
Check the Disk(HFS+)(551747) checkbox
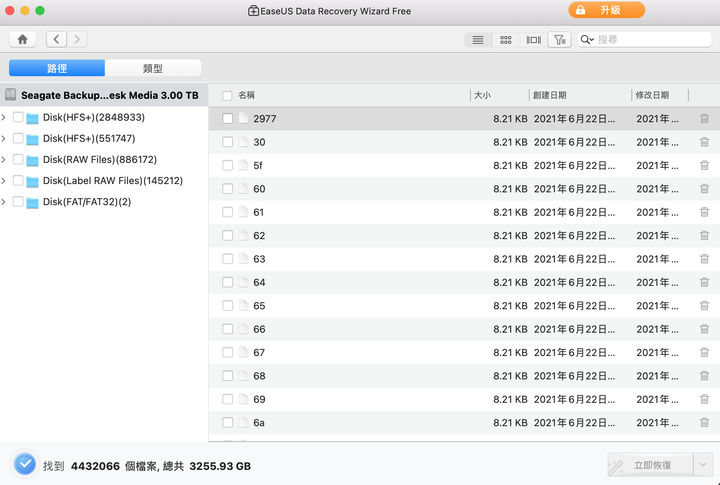pyautogui.click(x=18, y=138)
